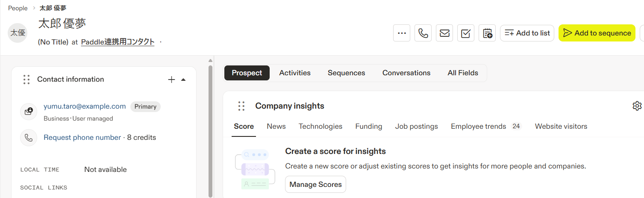Click the Add to list button
The height and width of the screenshot is (198, 644).
coord(527,33)
